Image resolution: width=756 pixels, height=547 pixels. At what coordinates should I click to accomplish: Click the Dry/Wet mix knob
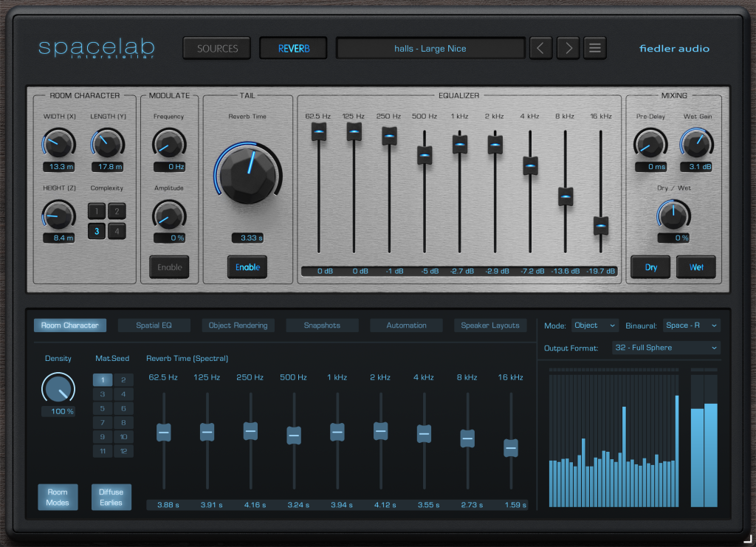point(673,219)
